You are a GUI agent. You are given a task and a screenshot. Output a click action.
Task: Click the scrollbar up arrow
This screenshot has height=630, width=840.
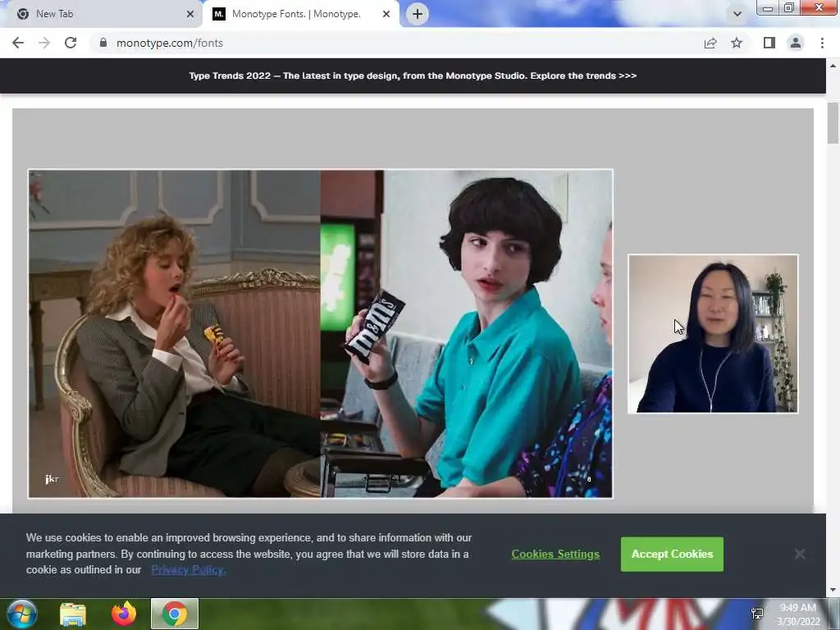pos(833,66)
